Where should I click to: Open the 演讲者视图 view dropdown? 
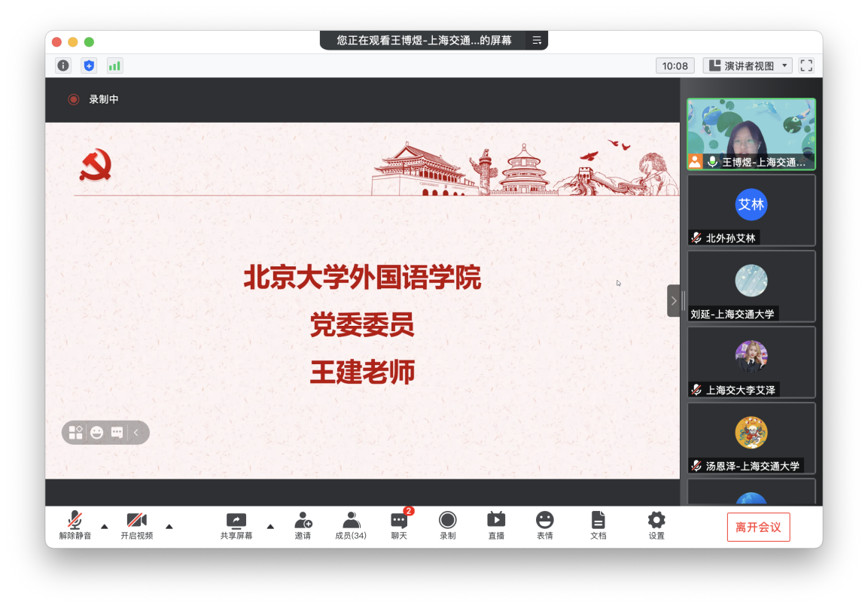point(748,65)
